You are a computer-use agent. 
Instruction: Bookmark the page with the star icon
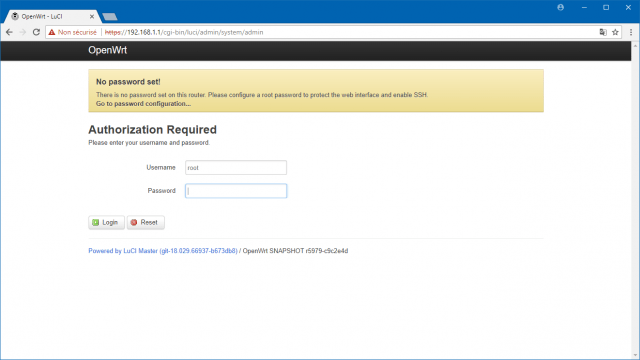[615, 32]
